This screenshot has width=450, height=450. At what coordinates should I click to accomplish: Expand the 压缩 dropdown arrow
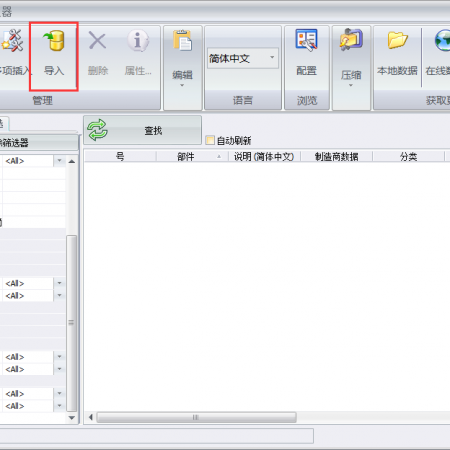[x=351, y=85]
